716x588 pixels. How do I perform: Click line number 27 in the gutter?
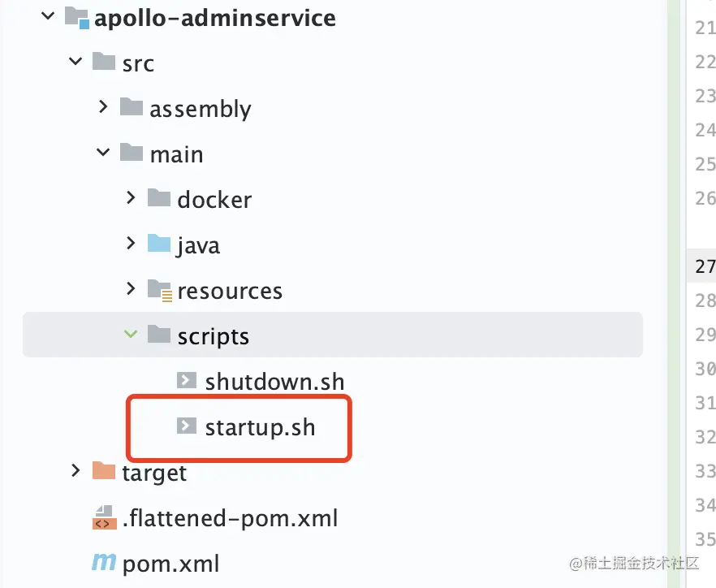705,266
